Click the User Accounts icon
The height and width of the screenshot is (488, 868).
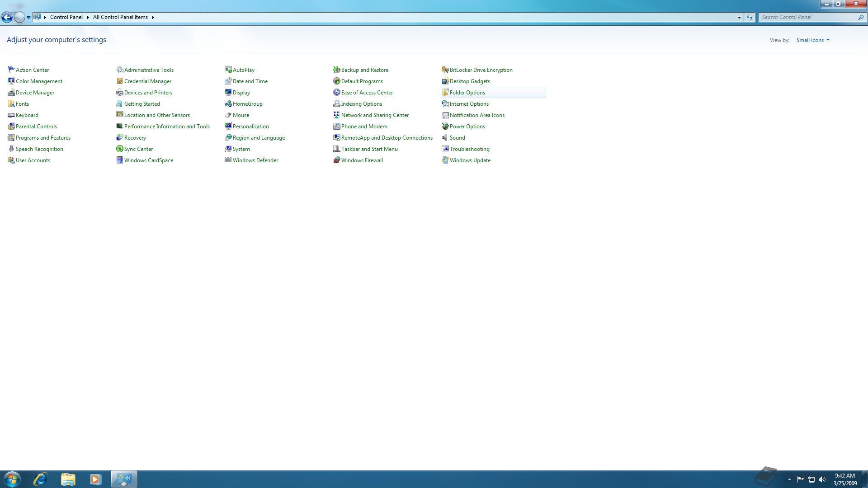(x=11, y=160)
